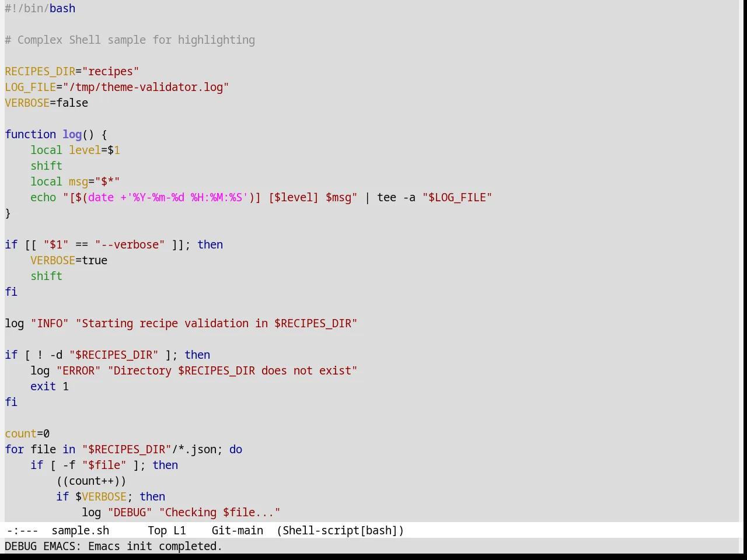The width and height of the screenshot is (747, 560).
Task: Click the date format string in echo
Action: coord(187,197)
